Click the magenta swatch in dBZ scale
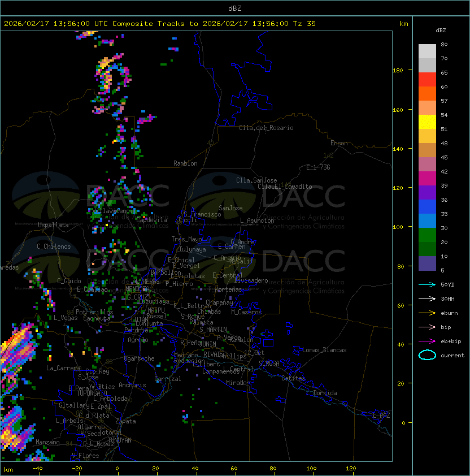Image resolution: width=470 pixels, height=476 pixels. [427, 178]
